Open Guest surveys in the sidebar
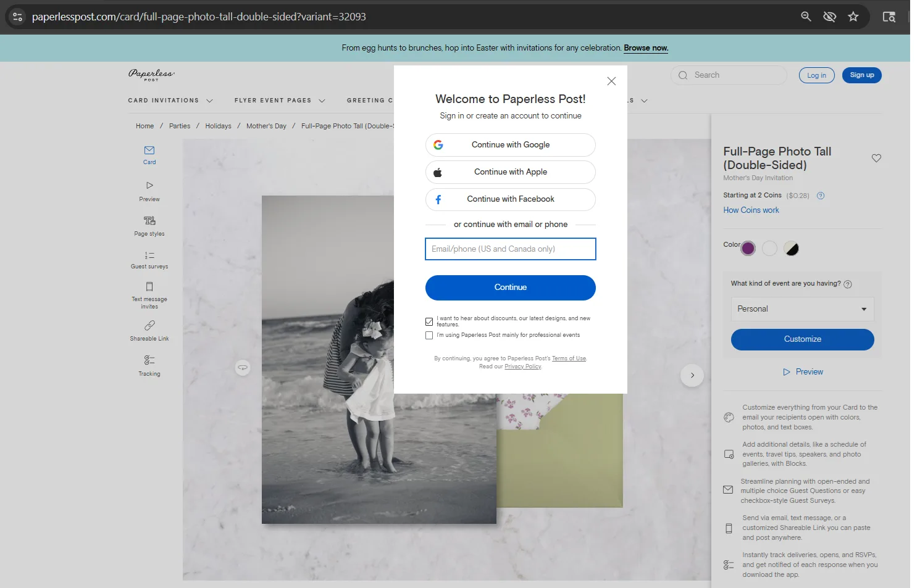The width and height of the screenshot is (920, 588). coord(149,260)
